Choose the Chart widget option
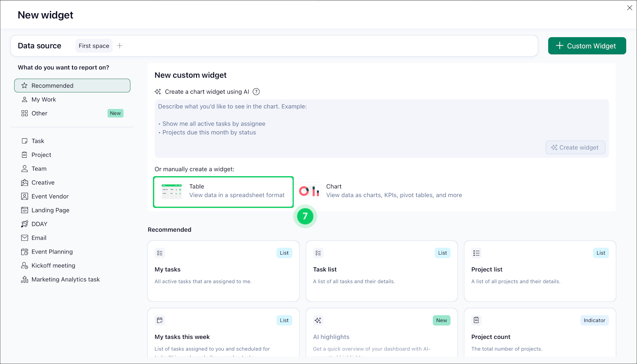Screen dimensions: 637x364 (x=380, y=191)
